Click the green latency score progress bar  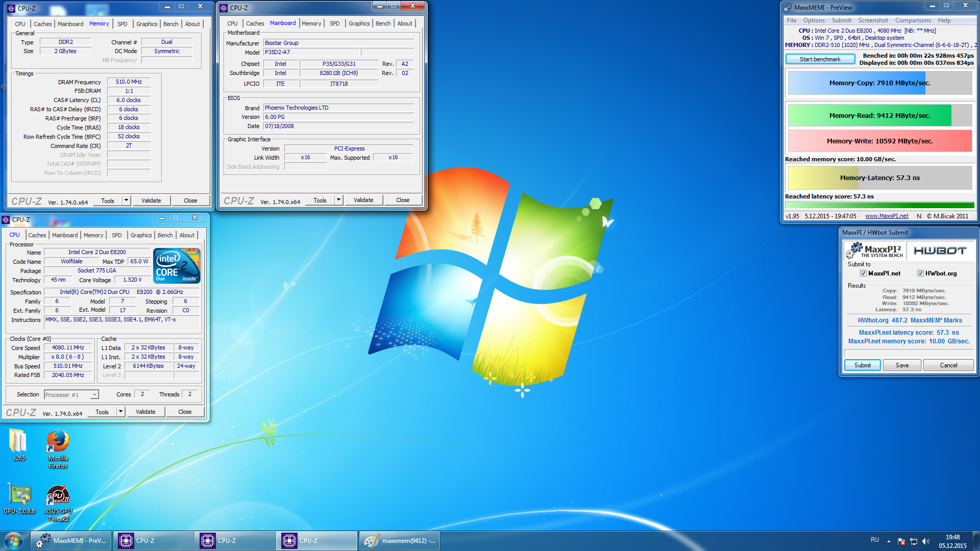[879, 206]
